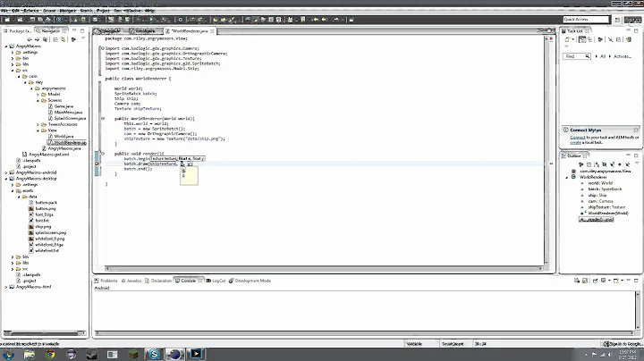Open Chrome from the taskbar
Screen dimensions: 644x361
coord(50,354)
